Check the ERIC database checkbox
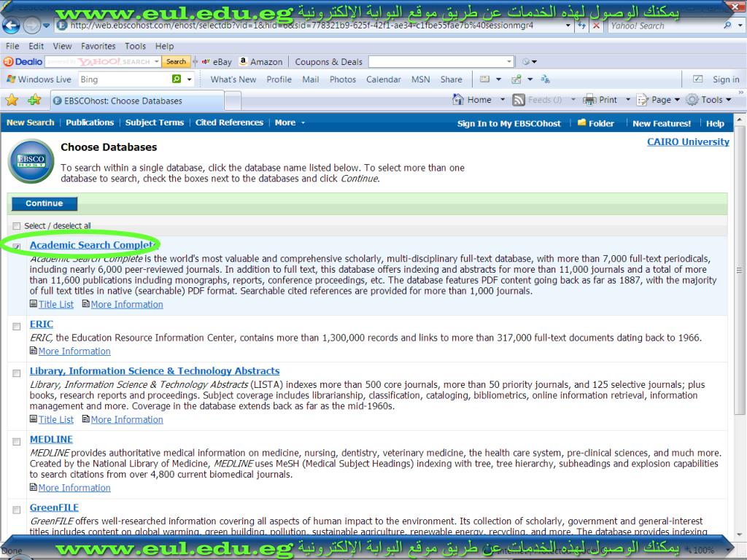The width and height of the screenshot is (747, 560). tap(17, 326)
